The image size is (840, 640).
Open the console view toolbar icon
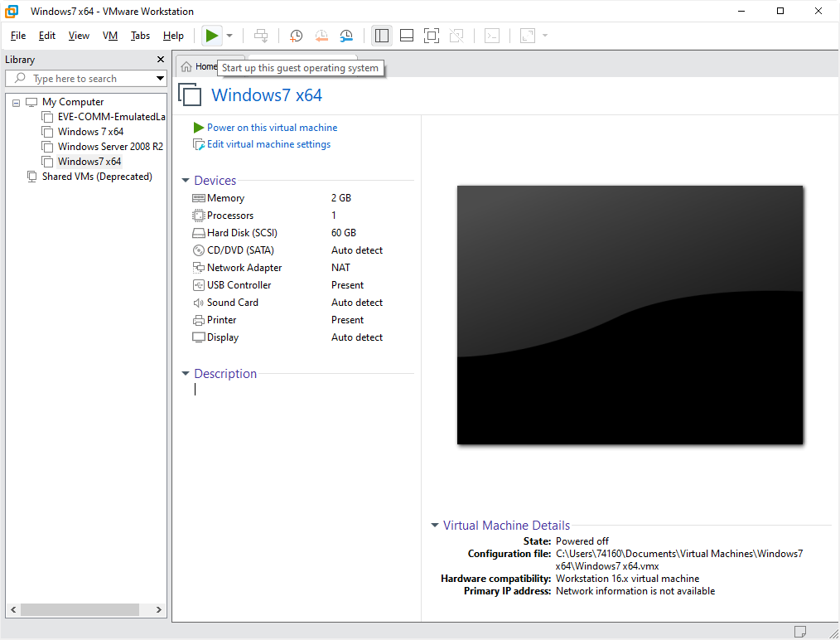pos(492,36)
